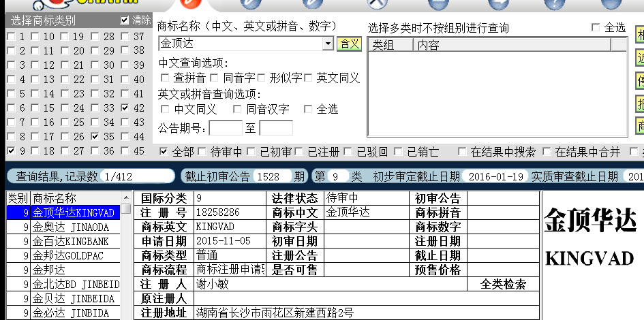Click the 类组 column header

390,45
